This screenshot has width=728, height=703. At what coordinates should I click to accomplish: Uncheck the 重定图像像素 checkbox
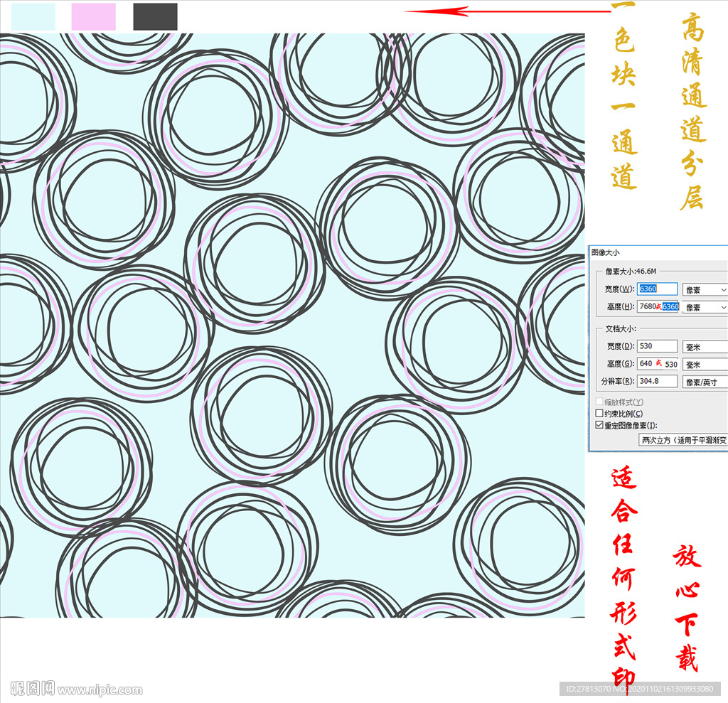[x=599, y=425]
